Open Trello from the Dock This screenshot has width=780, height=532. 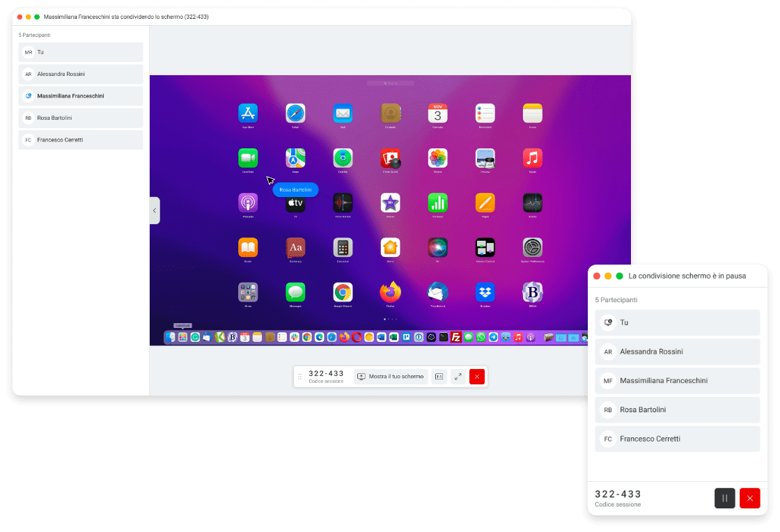407,337
